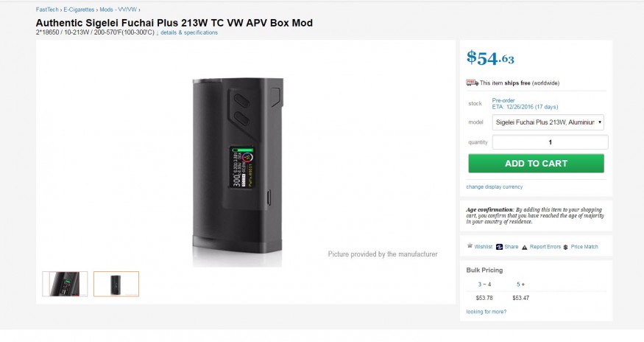Screen dimensions: 644x342
Task: Click the Share icon
Action: click(500, 247)
